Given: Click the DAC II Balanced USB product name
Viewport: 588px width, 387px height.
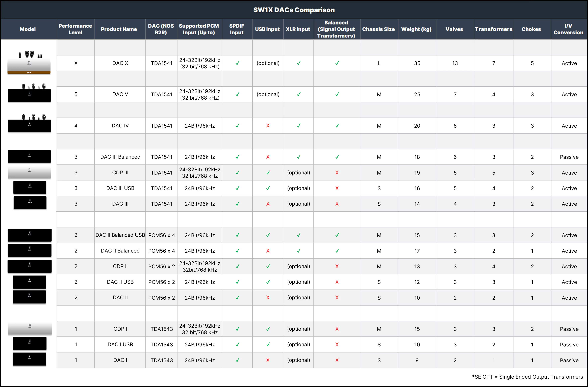Looking at the screenshot, I should point(120,235).
